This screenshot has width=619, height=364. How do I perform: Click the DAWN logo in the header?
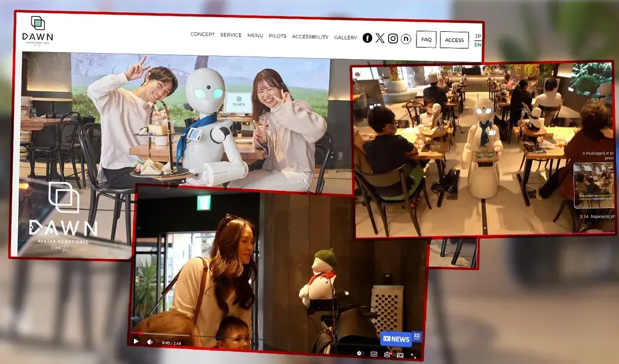coord(38,31)
